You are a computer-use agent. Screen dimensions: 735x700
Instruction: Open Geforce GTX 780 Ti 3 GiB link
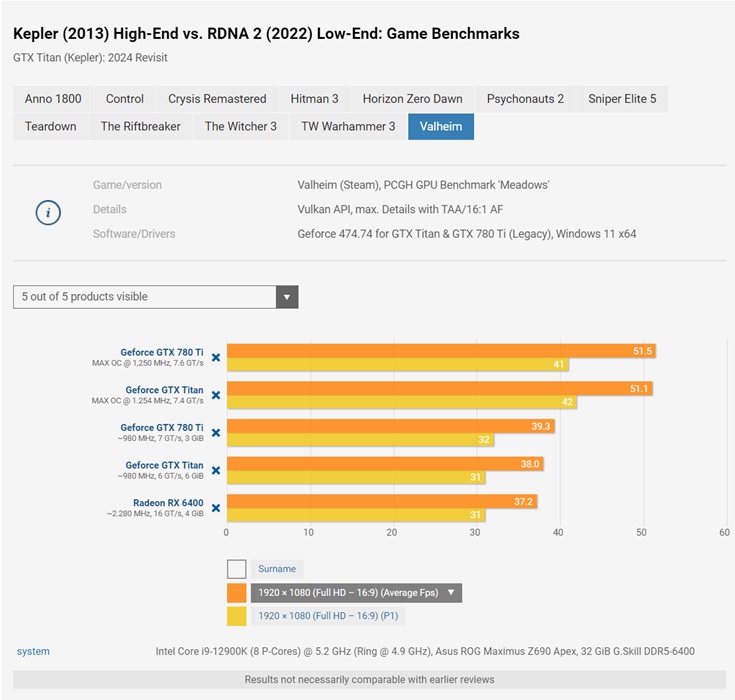pos(162,427)
